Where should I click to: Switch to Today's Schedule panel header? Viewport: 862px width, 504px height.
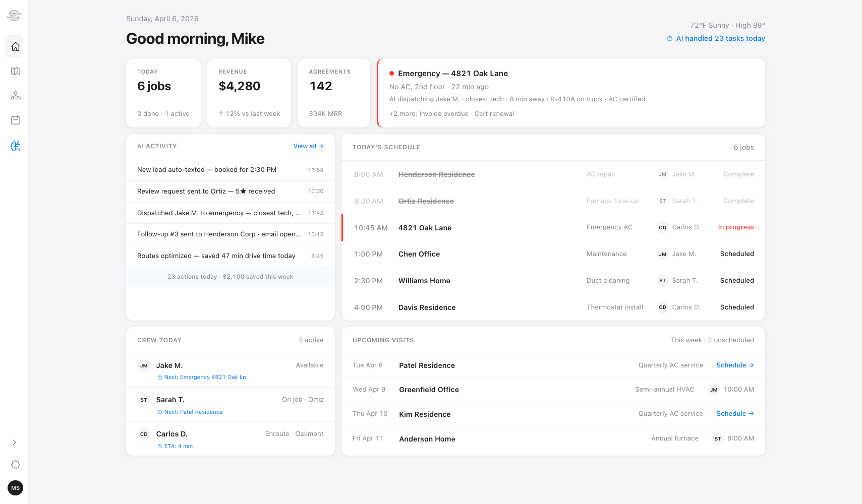coord(386,147)
